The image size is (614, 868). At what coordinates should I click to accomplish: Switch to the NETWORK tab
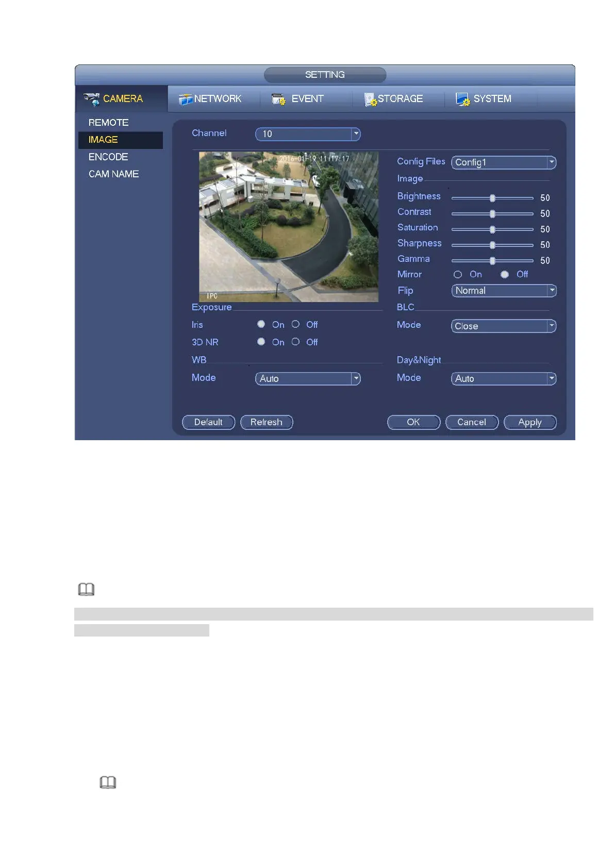tap(213, 98)
